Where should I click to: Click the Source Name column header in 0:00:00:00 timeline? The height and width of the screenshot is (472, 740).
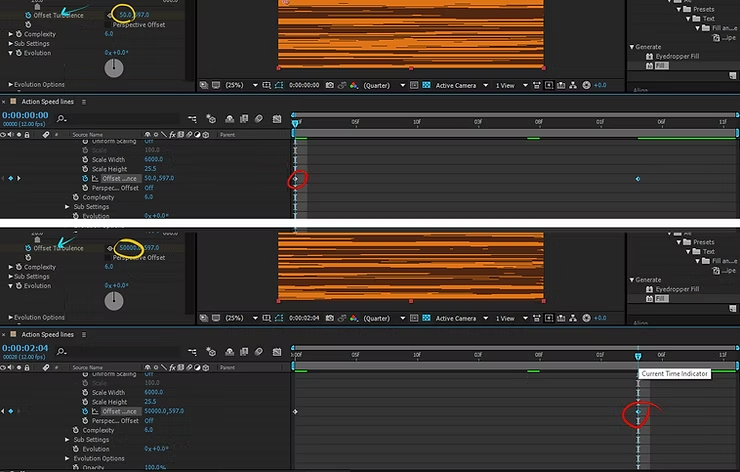(87, 135)
